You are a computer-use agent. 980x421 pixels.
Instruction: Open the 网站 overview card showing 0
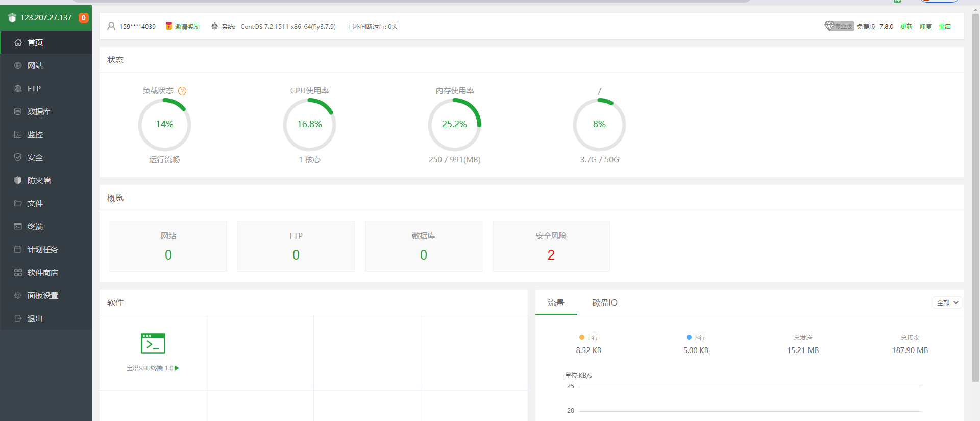pos(168,246)
